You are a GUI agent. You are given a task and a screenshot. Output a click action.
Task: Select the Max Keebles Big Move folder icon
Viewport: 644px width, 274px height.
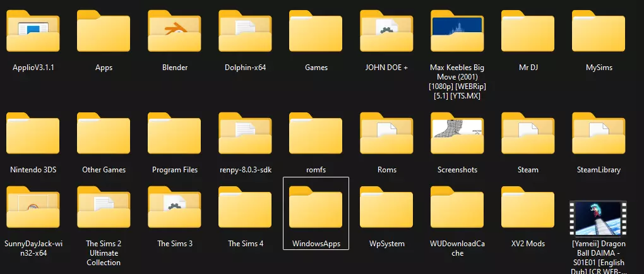[x=457, y=31]
